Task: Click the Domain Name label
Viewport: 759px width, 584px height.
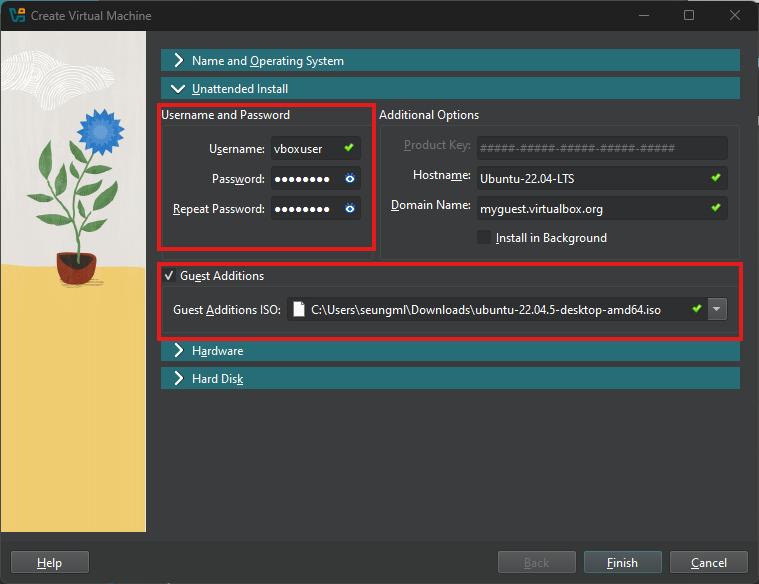Action: click(431, 205)
